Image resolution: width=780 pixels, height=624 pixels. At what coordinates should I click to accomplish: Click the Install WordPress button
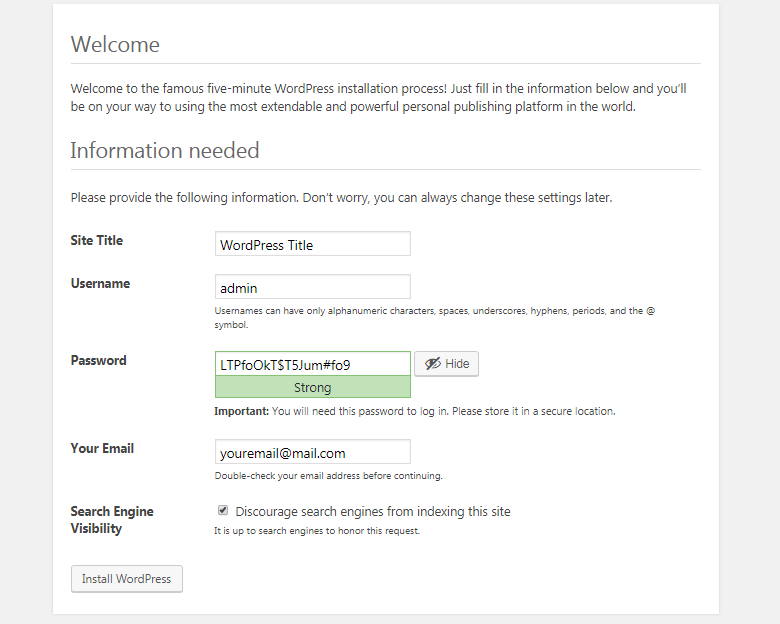point(126,579)
